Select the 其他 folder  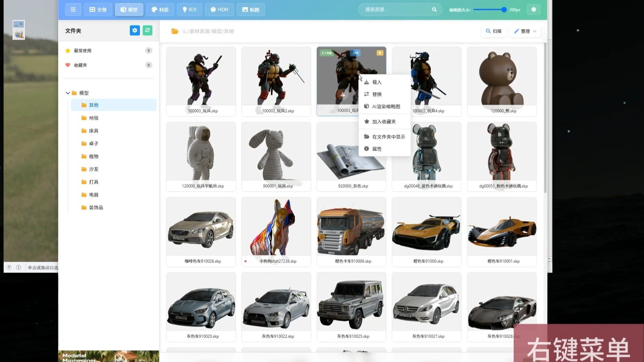pos(113,105)
